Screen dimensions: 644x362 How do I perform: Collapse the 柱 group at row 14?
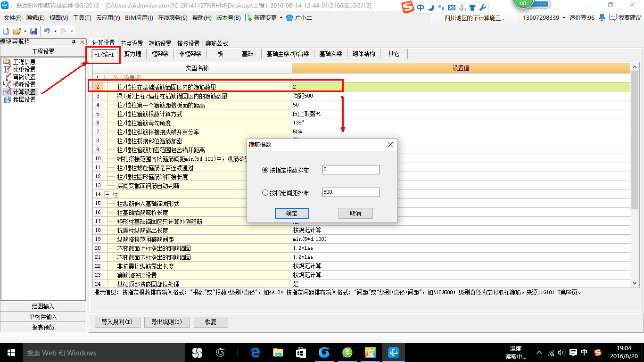click(x=107, y=194)
